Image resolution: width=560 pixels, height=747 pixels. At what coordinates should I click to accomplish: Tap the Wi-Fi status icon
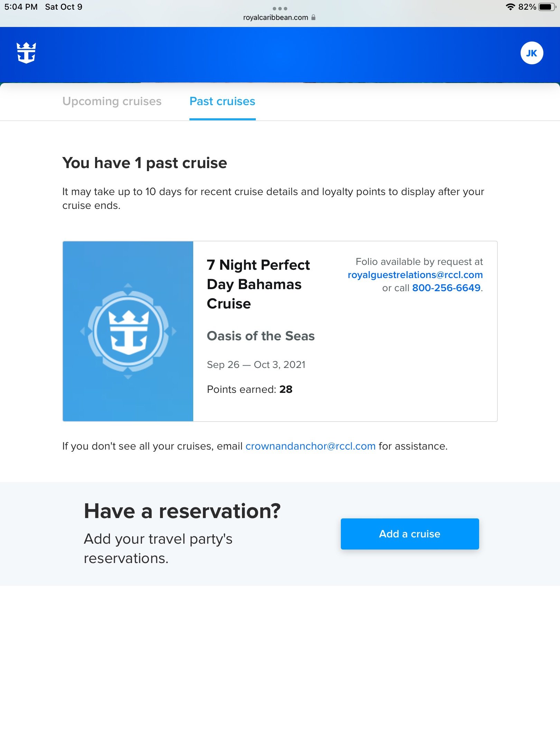tap(510, 7)
